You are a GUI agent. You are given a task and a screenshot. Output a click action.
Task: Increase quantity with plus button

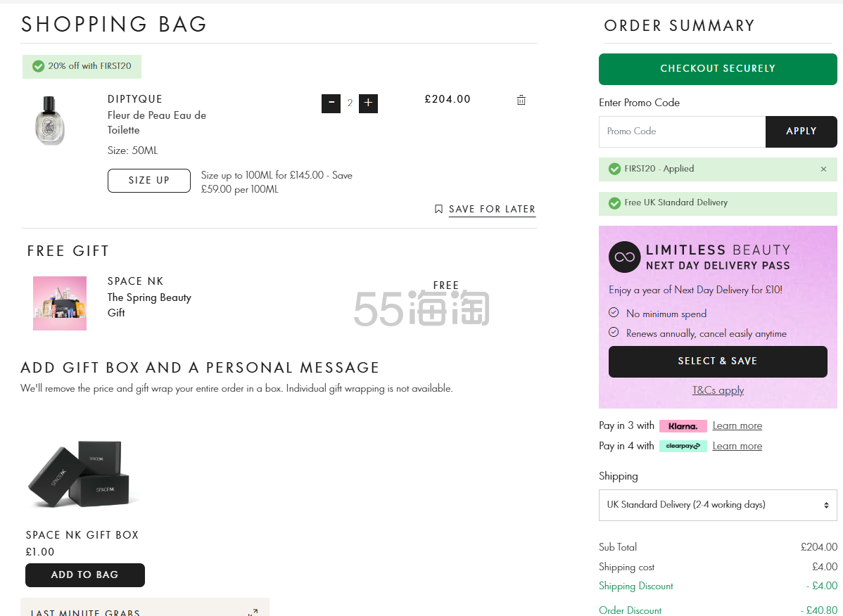pyautogui.click(x=368, y=103)
